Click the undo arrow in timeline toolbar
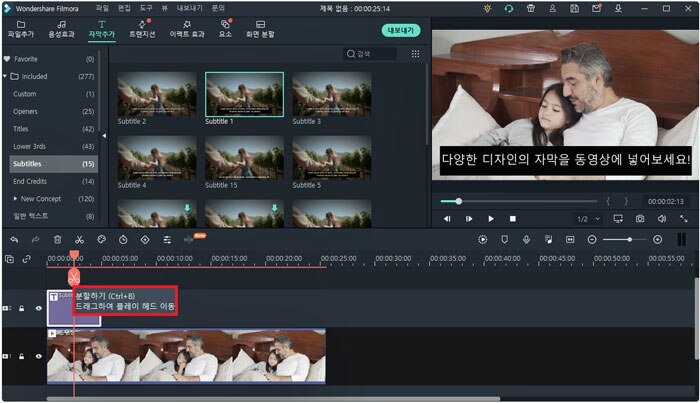The image size is (700, 403). pos(14,240)
